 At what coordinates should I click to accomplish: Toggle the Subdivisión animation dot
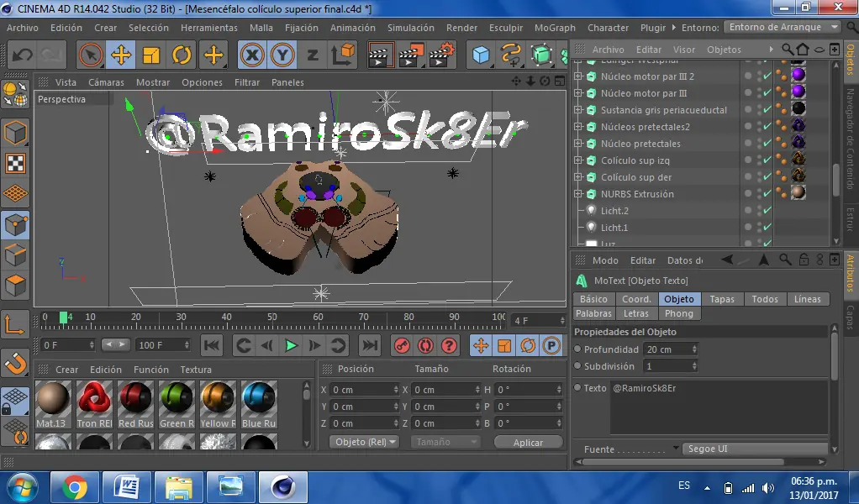(x=577, y=365)
